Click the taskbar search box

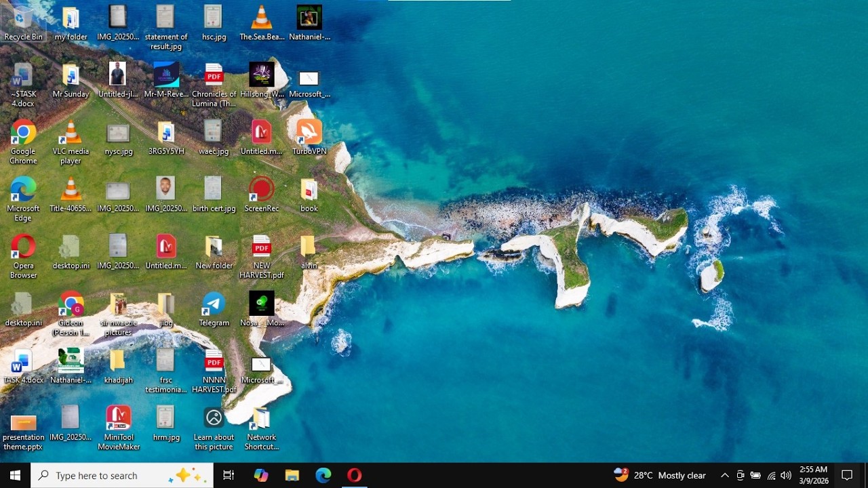point(122,475)
